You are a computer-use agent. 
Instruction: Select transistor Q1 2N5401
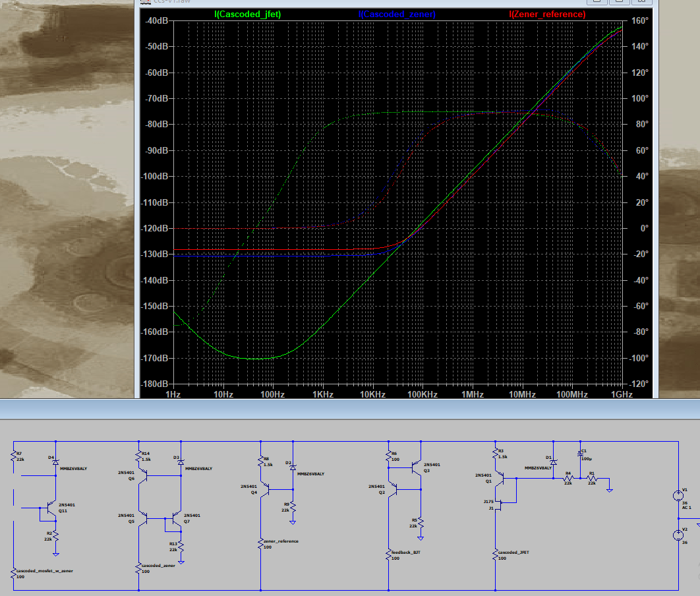coord(500,479)
